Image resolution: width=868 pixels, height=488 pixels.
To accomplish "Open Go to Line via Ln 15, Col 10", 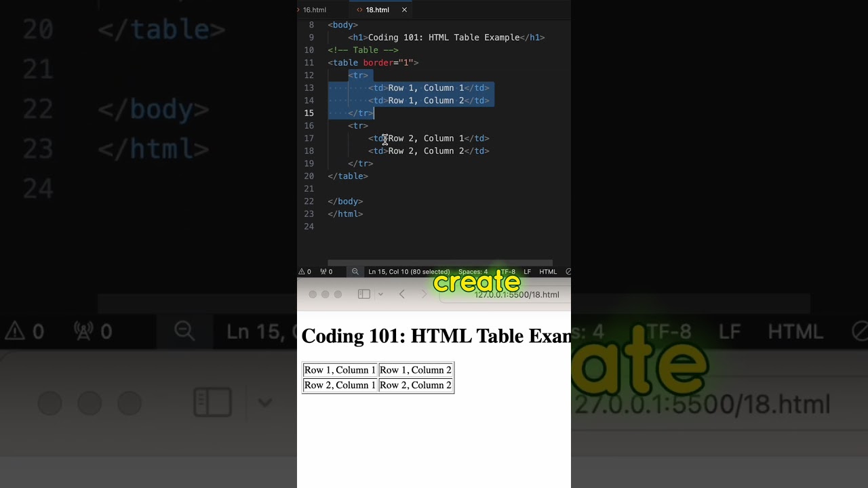I will click(x=409, y=272).
